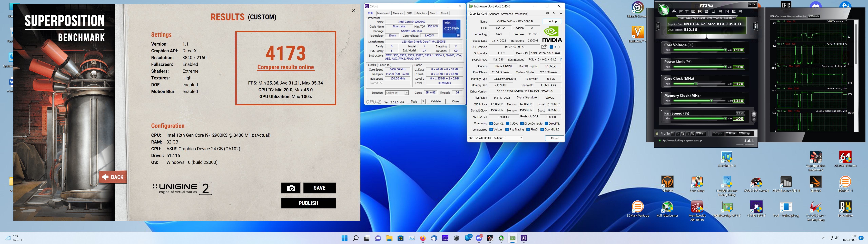Switch to CPU-Z Mainboard tab
The width and height of the screenshot is (868, 244).
[x=383, y=14]
